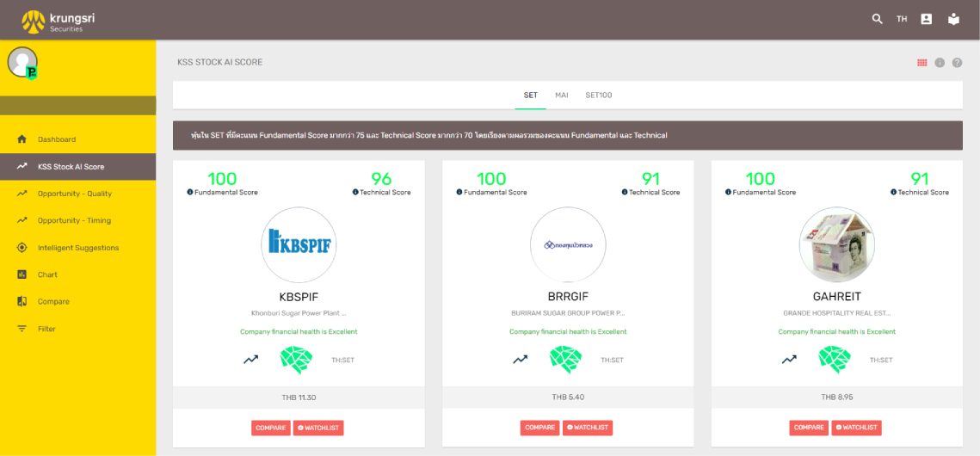Click the green brain icon on KBSPIF card

coord(297,360)
